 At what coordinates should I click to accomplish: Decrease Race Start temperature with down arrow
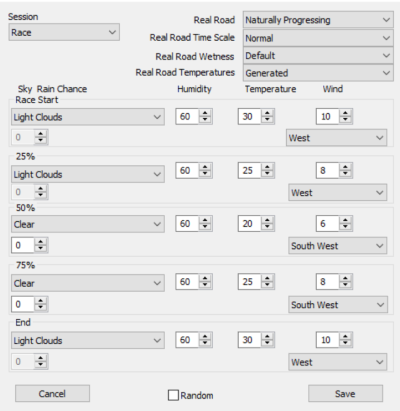coord(267,120)
